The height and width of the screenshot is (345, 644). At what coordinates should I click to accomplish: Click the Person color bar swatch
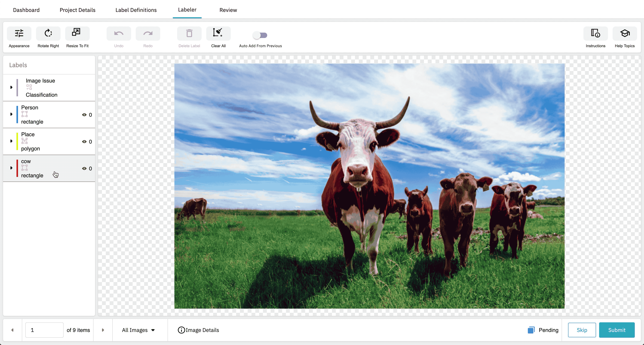click(17, 115)
